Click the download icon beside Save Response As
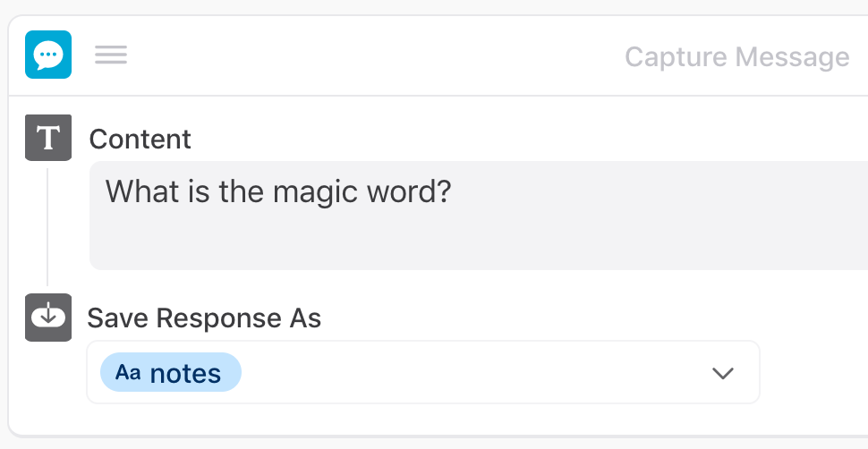 (48, 318)
